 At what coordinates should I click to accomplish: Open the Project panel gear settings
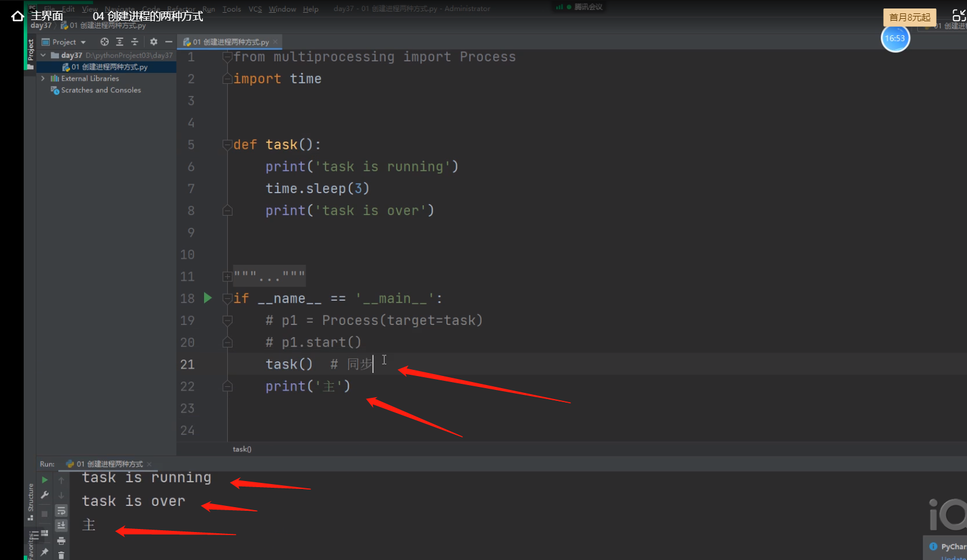pyautogui.click(x=154, y=42)
